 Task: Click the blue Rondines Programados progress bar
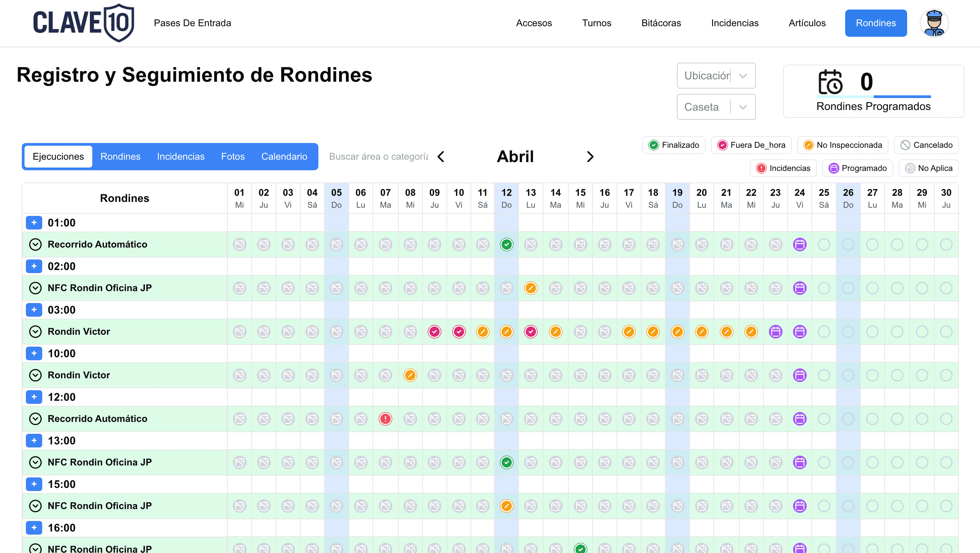(902, 97)
